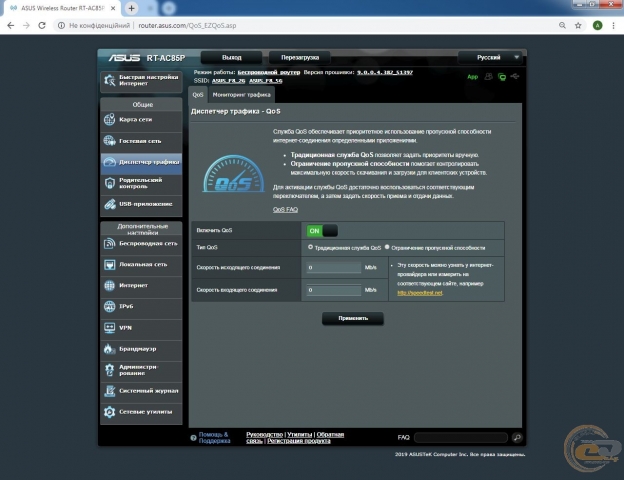Click the Administration gear icon
Image resolution: width=624 pixels, height=480 pixels.
click(x=109, y=370)
